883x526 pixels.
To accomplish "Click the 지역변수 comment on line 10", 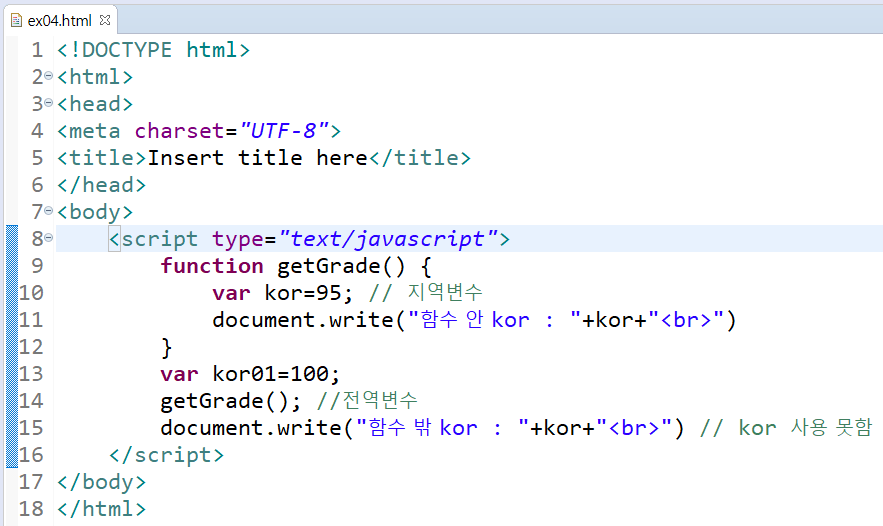I will 426,292.
